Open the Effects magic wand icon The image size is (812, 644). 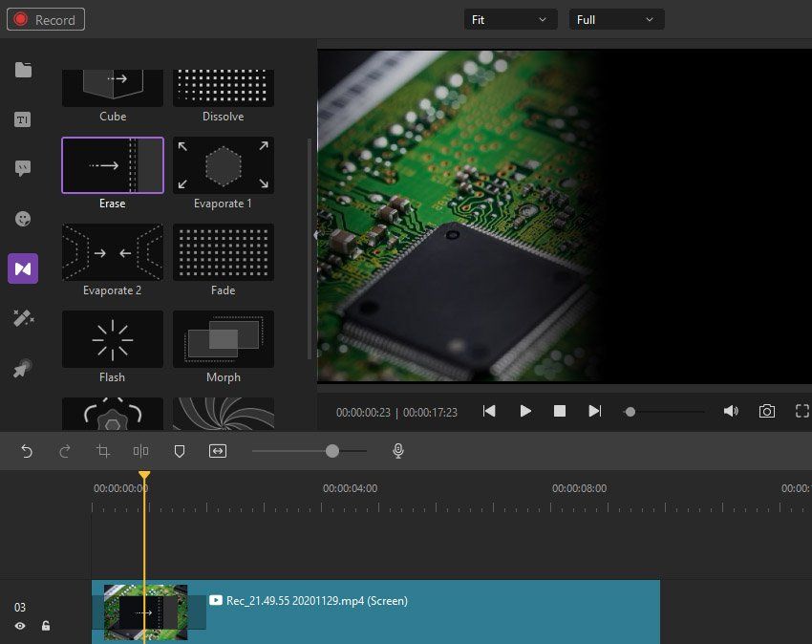pyautogui.click(x=23, y=318)
